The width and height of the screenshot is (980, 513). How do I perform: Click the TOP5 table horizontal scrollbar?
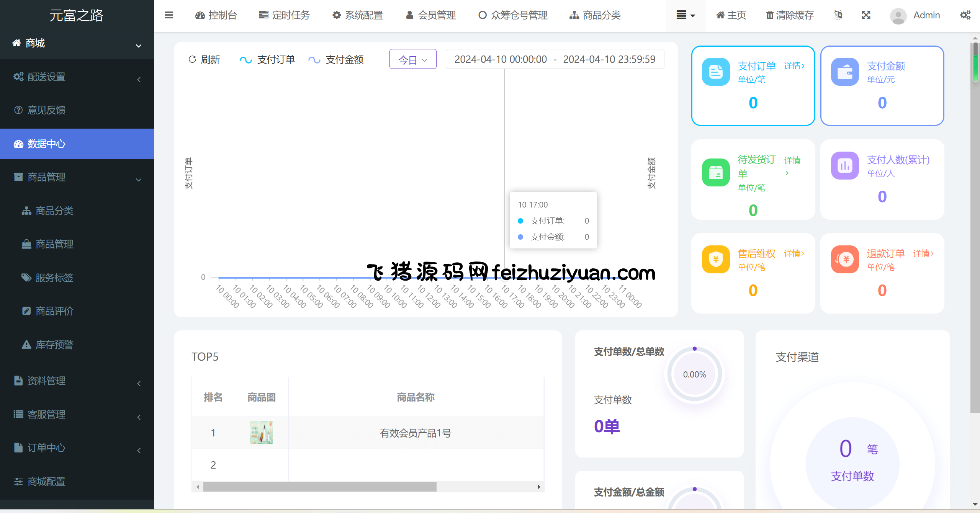coord(319,487)
